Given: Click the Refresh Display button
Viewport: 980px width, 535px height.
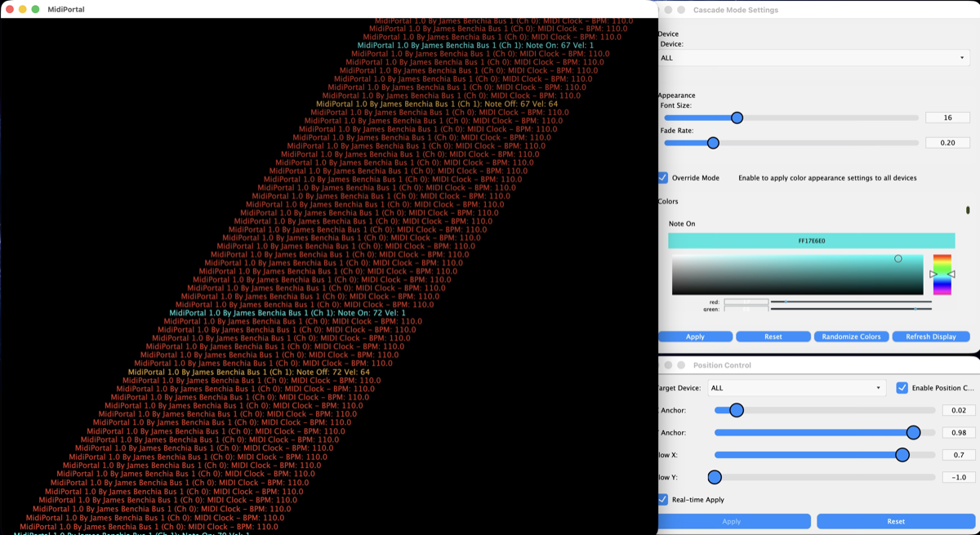Looking at the screenshot, I should click(930, 337).
